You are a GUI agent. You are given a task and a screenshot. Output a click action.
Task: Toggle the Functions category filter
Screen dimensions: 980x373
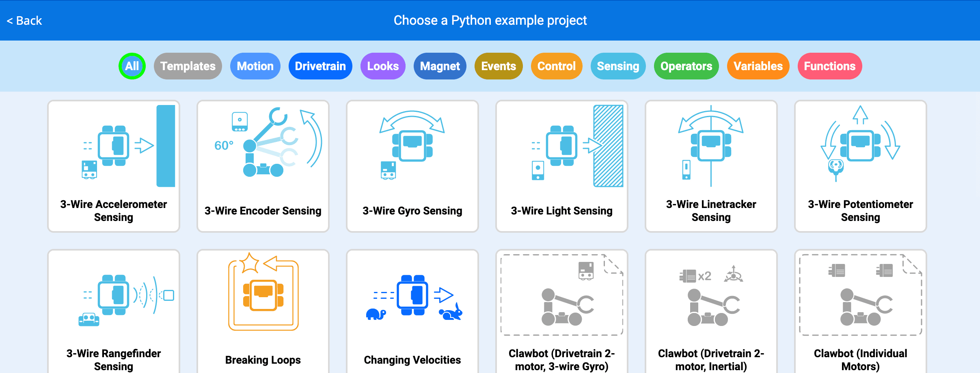830,66
